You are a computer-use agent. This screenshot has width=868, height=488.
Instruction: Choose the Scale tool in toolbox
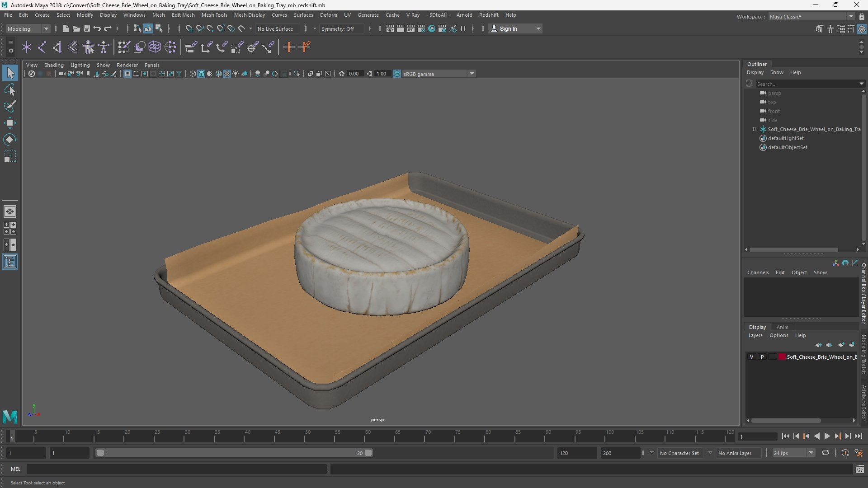10,156
